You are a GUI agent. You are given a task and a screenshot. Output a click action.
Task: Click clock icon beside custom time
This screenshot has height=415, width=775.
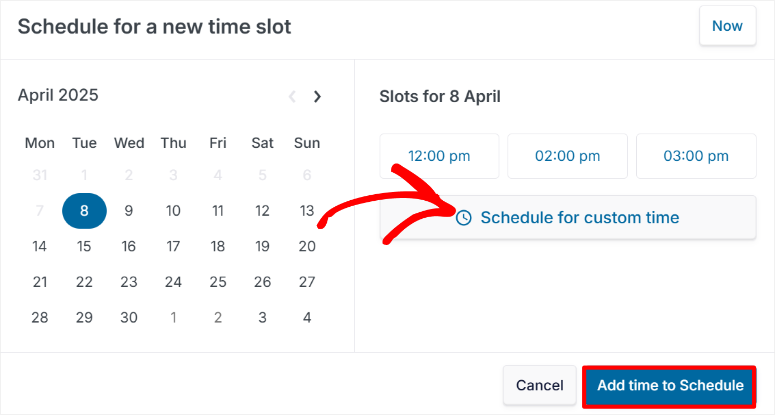[463, 217]
